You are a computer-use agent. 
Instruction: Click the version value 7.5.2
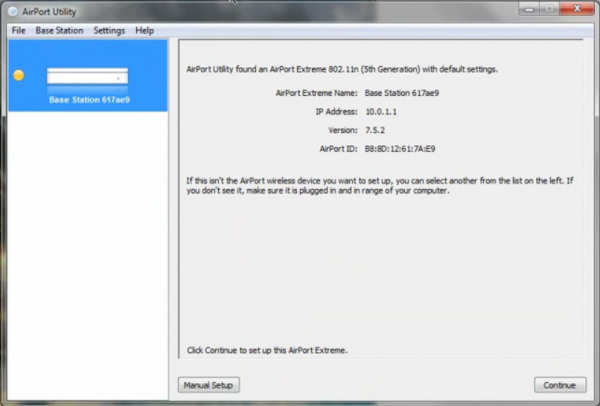coord(375,130)
